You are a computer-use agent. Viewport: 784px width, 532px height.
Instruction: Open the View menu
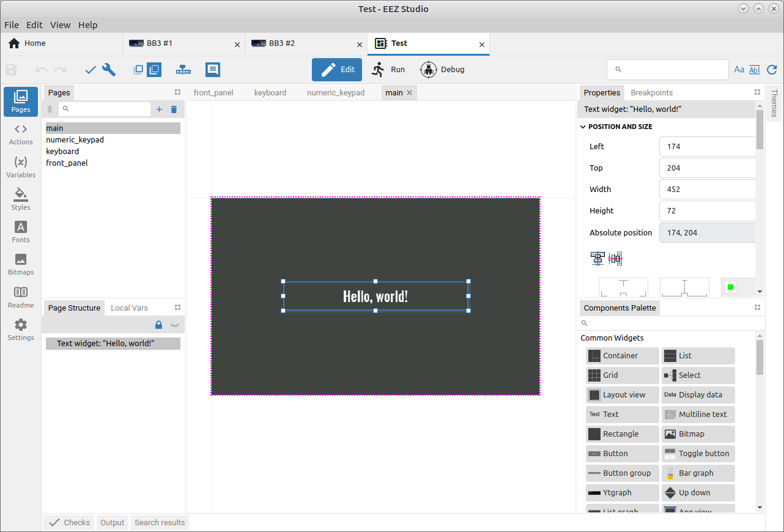click(60, 25)
